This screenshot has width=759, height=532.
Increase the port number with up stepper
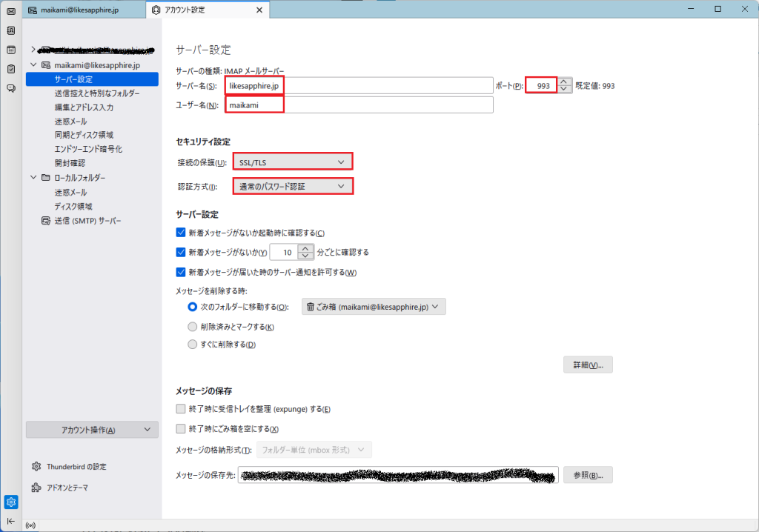point(565,82)
